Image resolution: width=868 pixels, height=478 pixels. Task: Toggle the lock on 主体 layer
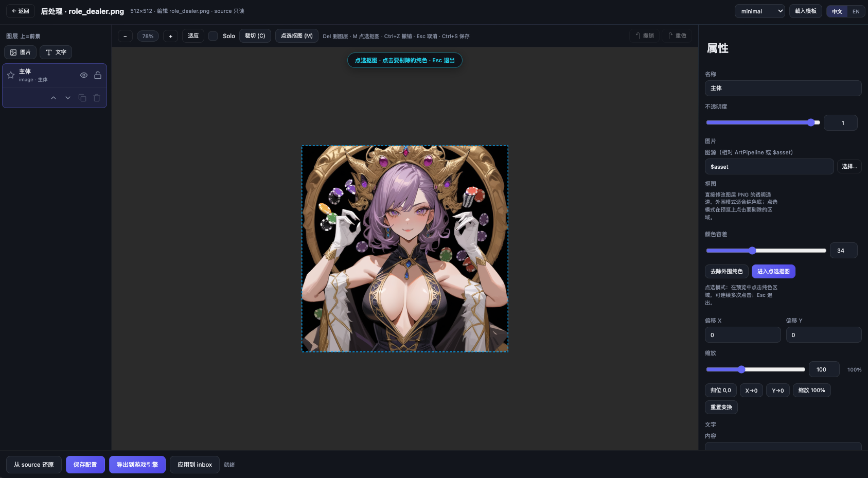coord(98,75)
